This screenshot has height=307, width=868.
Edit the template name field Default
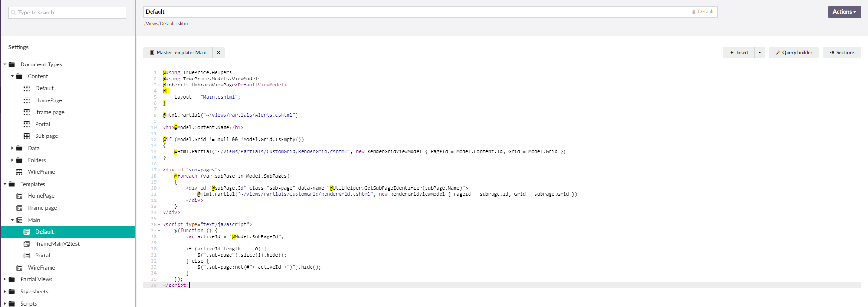click(x=430, y=12)
